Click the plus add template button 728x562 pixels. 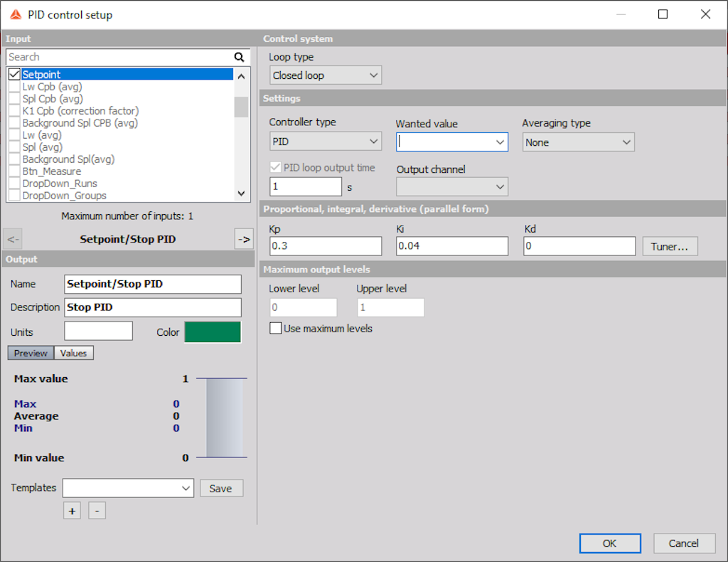(72, 511)
